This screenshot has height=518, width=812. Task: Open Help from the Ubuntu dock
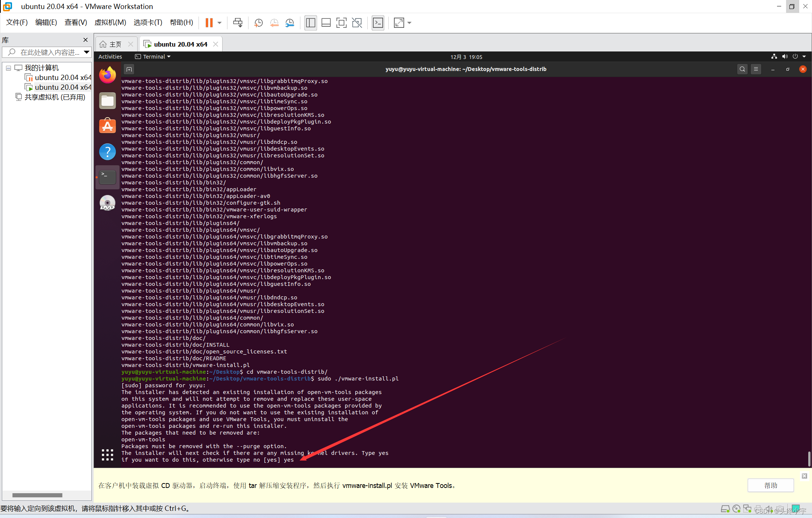click(x=108, y=152)
